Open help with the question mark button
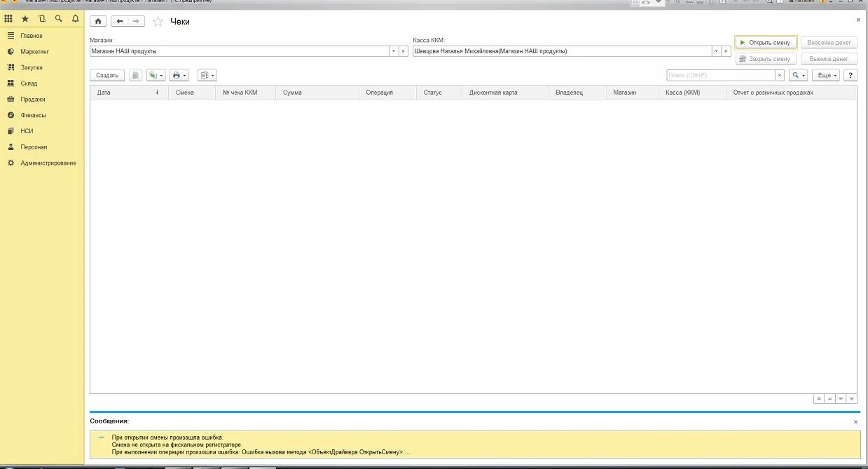This screenshot has width=868, height=469. point(850,75)
